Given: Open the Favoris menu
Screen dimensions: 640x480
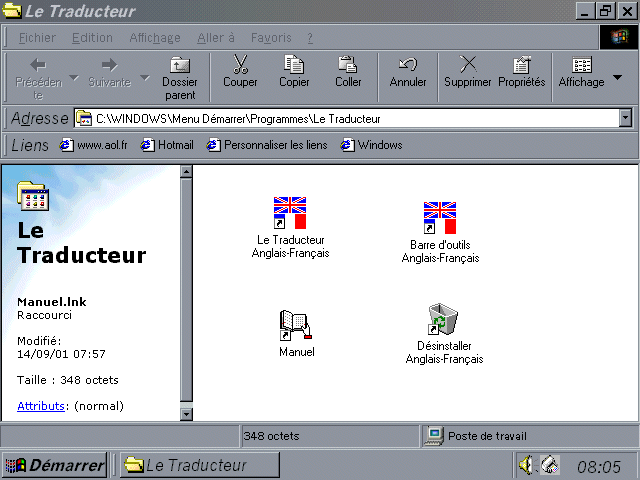Looking at the screenshot, I should pyautogui.click(x=271, y=38).
